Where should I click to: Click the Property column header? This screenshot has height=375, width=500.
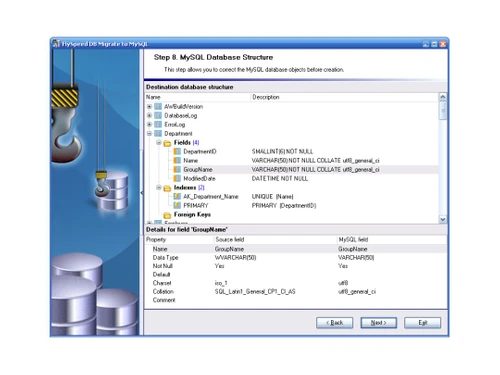(179, 240)
